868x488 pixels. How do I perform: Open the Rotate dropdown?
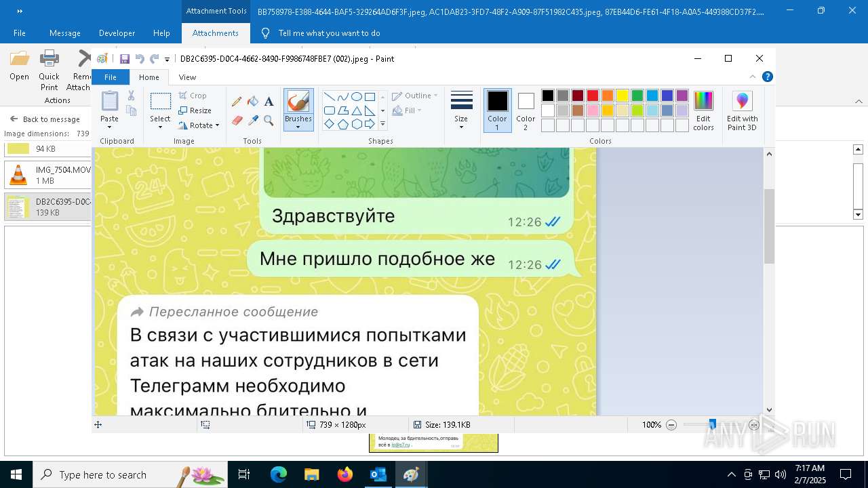click(199, 125)
